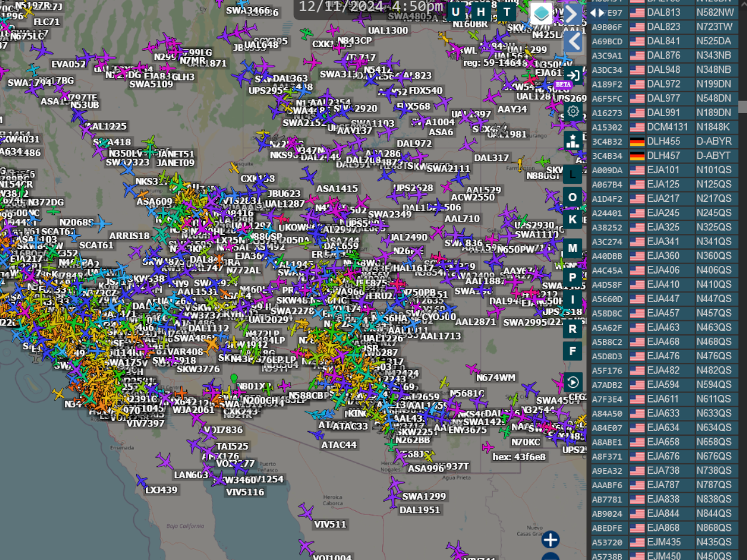Screen dimensions: 747x560
Task: Click the LXJ439 label on the map
Action: click(161, 490)
